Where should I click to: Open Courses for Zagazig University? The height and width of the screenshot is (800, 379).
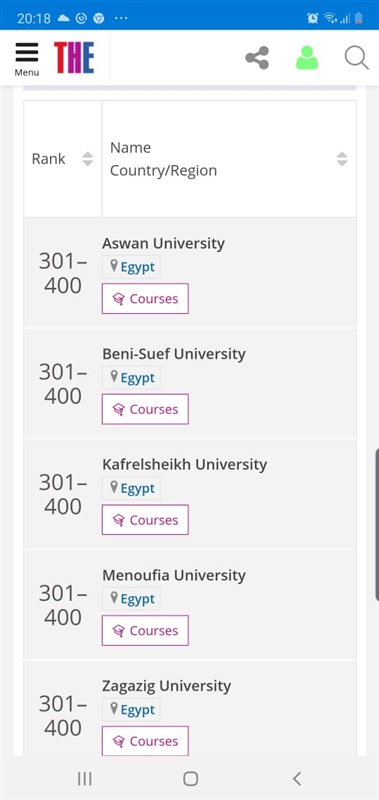(x=145, y=741)
